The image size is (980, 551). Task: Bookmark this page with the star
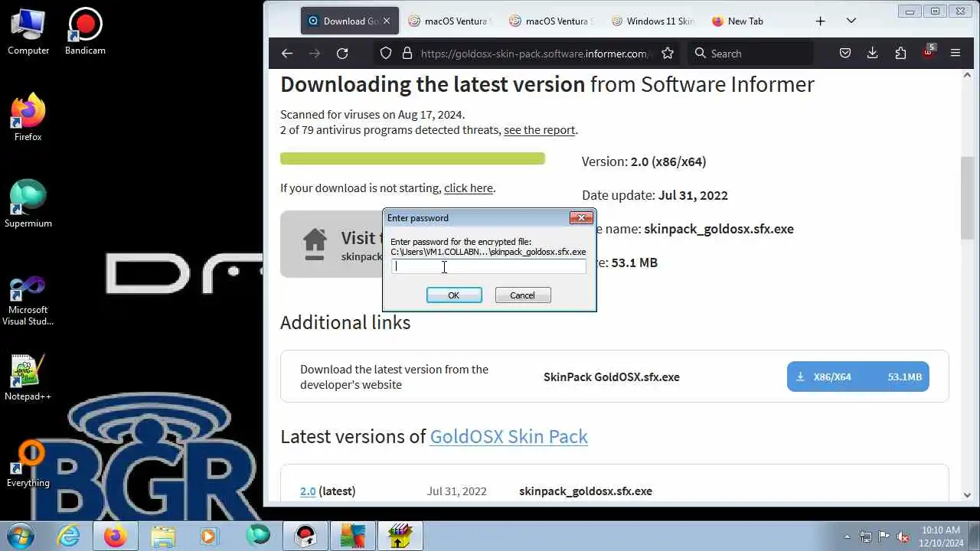point(668,54)
